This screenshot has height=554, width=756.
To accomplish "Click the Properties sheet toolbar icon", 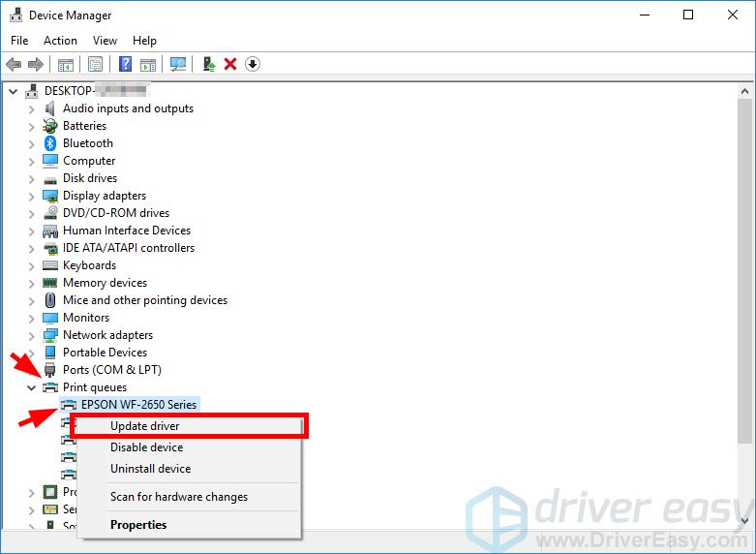I will click(x=95, y=64).
